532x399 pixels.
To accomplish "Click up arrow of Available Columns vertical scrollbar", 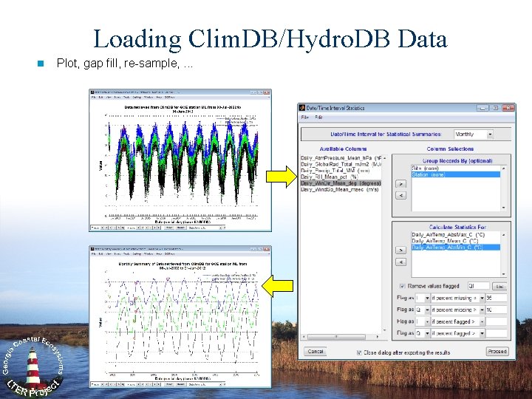I will point(384,158).
